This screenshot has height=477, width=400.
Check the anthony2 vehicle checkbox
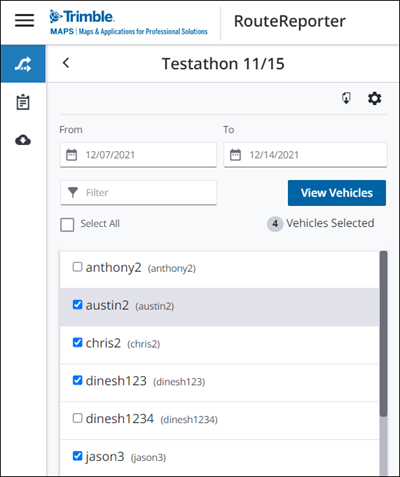click(77, 267)
